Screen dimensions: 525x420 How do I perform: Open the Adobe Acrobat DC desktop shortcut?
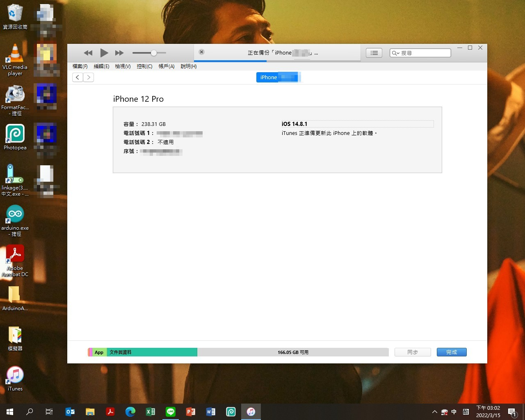point(15,261)
